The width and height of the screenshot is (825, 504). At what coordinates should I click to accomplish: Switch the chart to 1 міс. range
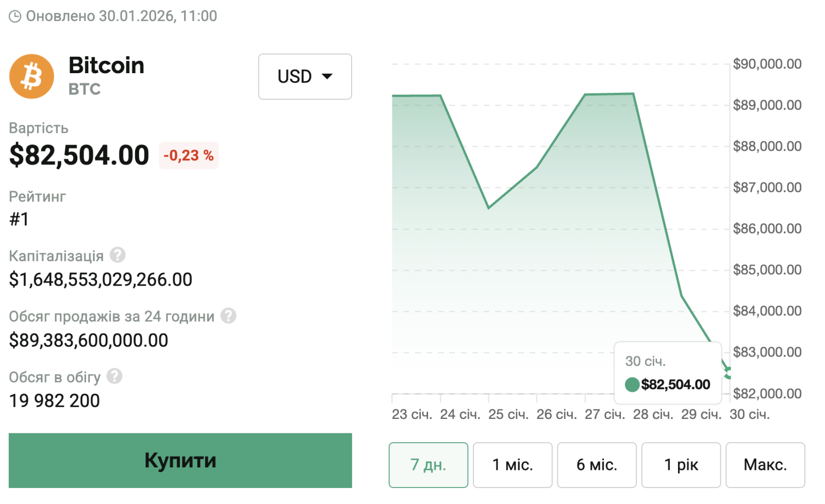[x=513, y=465]
